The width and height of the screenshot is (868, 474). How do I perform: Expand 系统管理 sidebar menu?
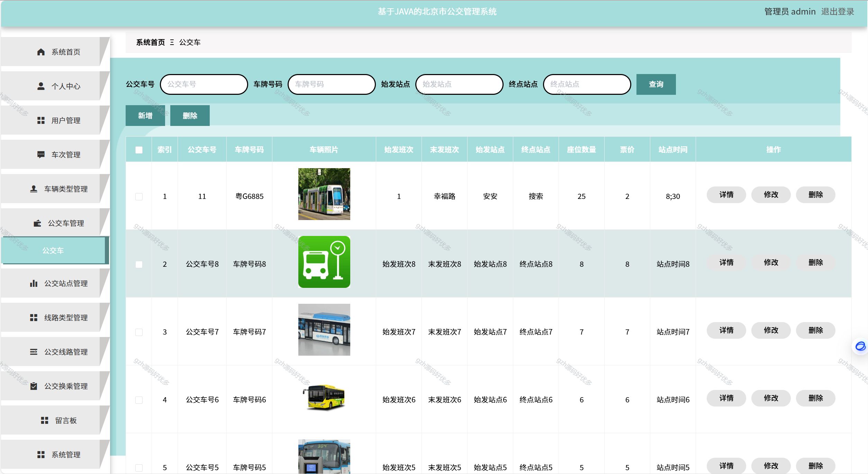point(55,454)
